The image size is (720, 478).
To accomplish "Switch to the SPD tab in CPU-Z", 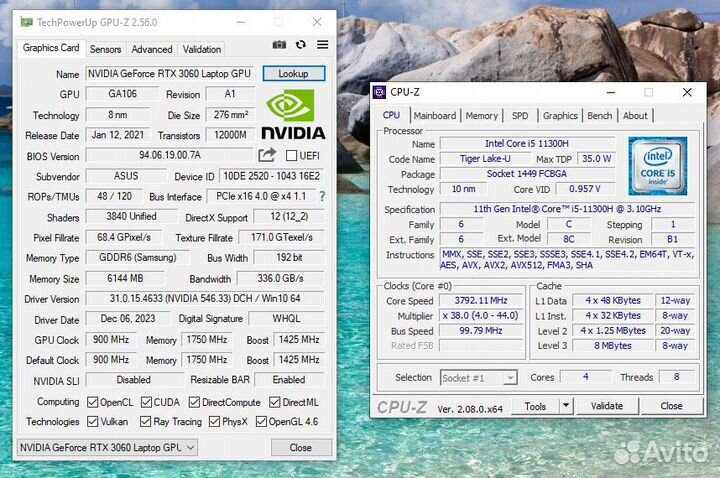I will (x=520, y=116).
